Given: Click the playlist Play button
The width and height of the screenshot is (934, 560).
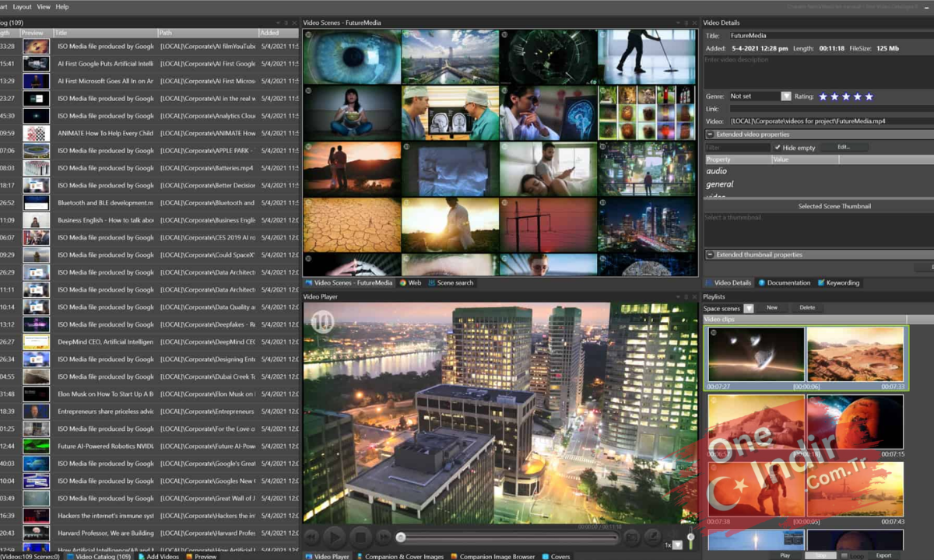Looking at the screenshot, I should point(785,555).
